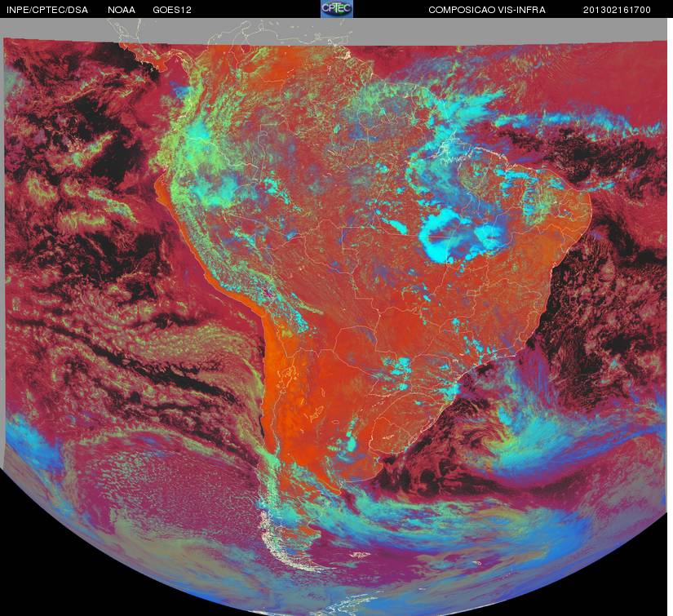This screenshot has height=616, width=673.
Task: Click the COMPOSICAO VIS-INFRA label
Action: 487,10
